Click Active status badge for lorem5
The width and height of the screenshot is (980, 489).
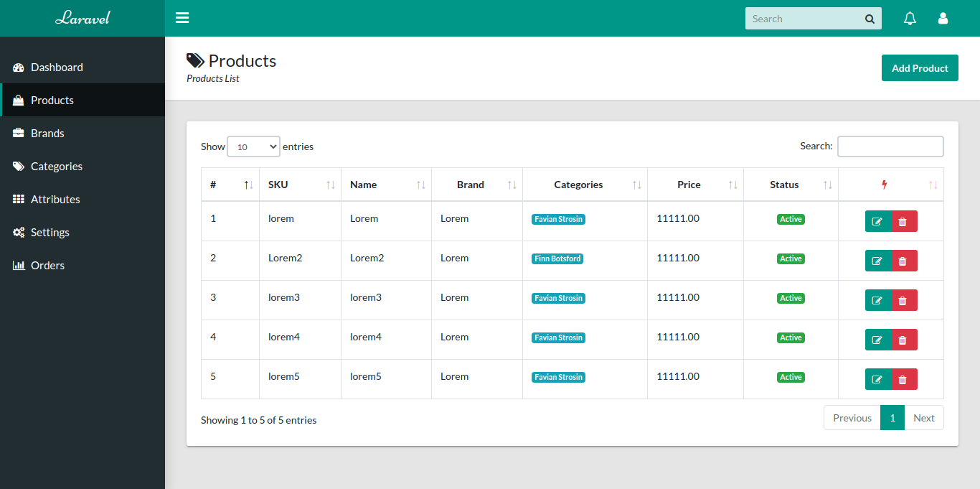coord(791,377)
